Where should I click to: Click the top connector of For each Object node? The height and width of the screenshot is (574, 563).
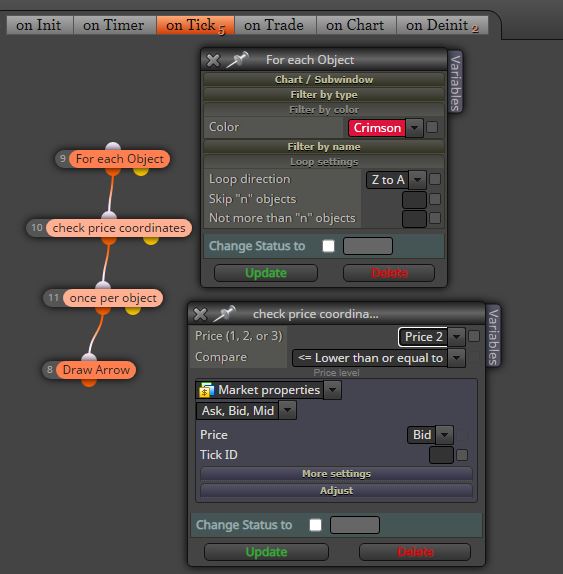tap(113, 146)
